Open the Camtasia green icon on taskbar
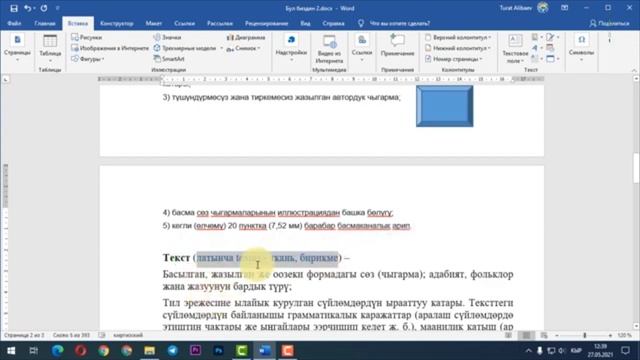The height and width of the screenshot is (360, 640). point(242,351)
